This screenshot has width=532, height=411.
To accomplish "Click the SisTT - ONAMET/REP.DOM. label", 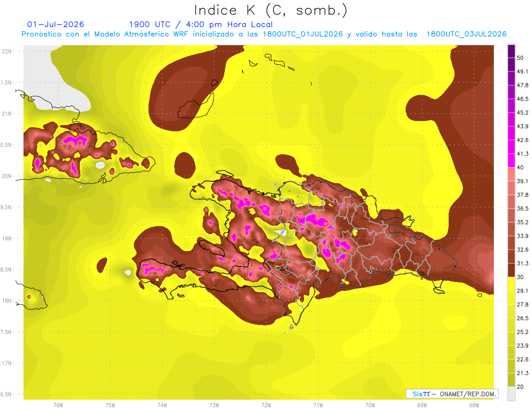I will [452, 394].
